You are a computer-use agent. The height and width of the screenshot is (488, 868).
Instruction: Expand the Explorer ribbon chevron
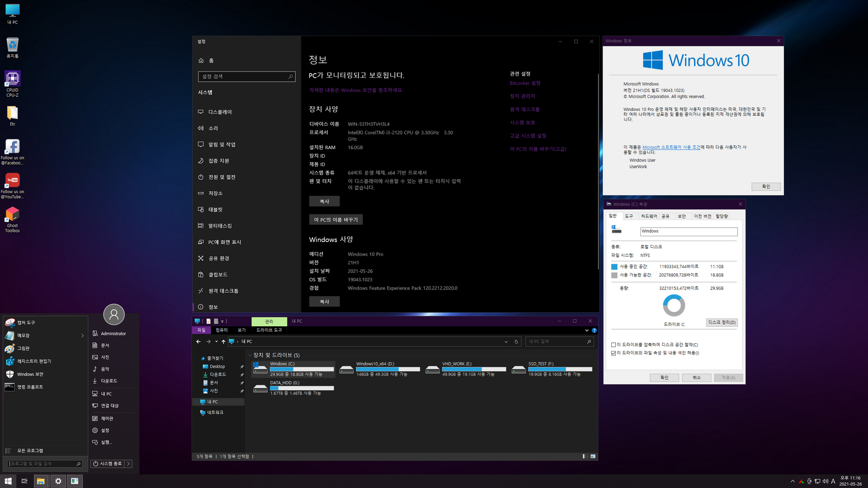pos(587,330)
